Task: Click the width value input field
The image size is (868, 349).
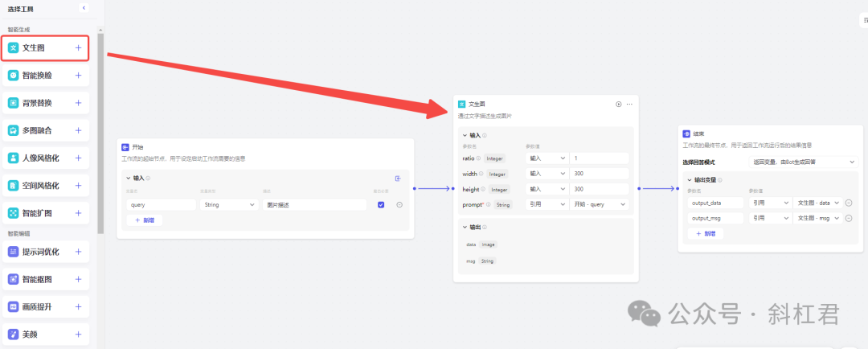Action: coord(599,174)
